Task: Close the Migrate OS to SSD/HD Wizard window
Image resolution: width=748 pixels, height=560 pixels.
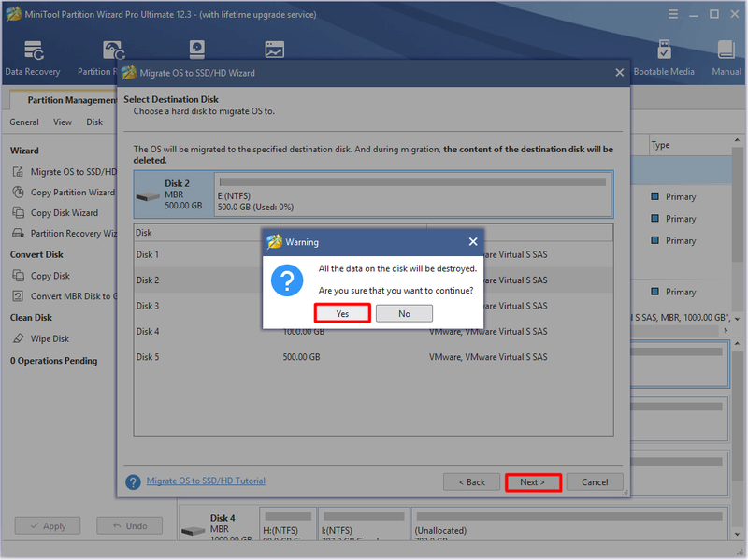Action: [619, 73]
